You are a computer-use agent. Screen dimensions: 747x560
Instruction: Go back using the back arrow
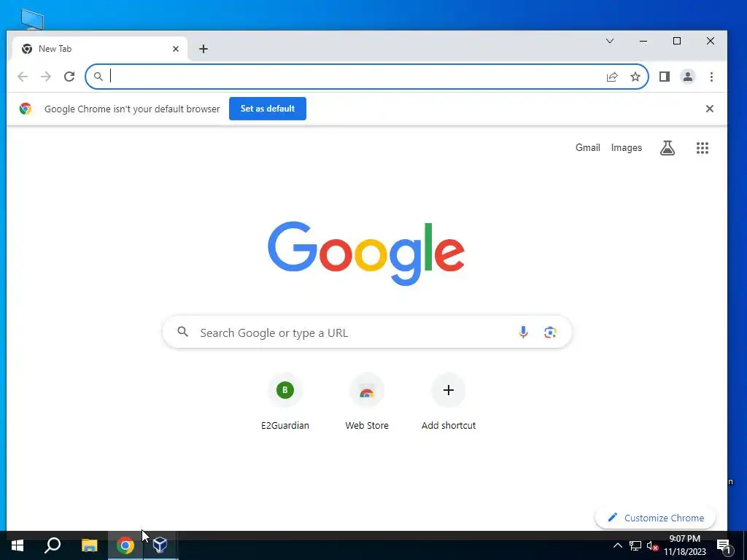[23, 77]
